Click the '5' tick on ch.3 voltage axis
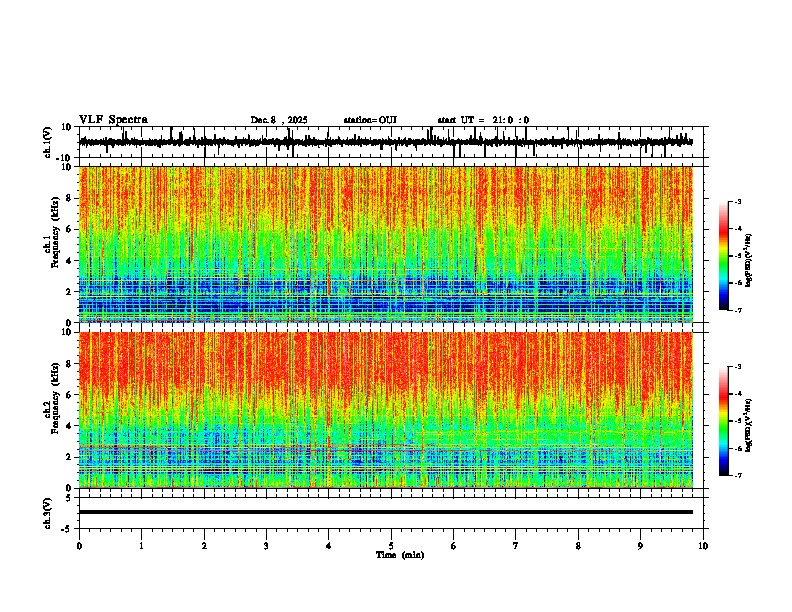This screenshot has width=792, height=612. [x=70, y=497]
